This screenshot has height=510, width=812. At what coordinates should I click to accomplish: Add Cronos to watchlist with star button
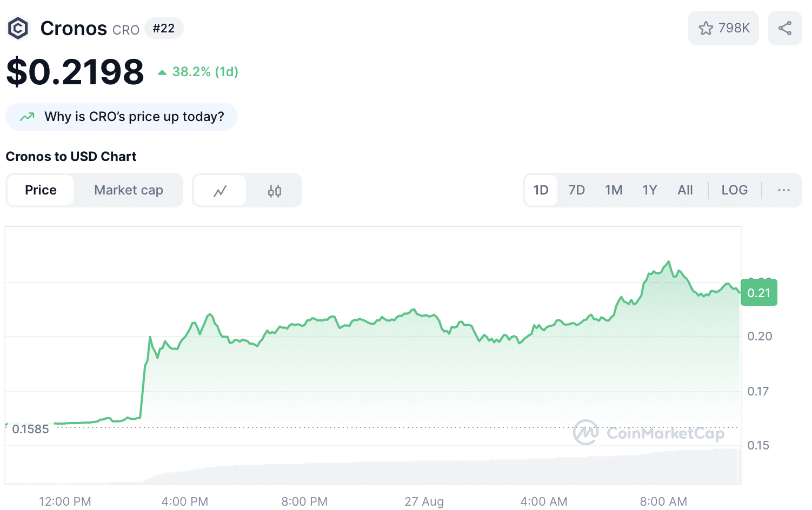click(x=723, y=28)
